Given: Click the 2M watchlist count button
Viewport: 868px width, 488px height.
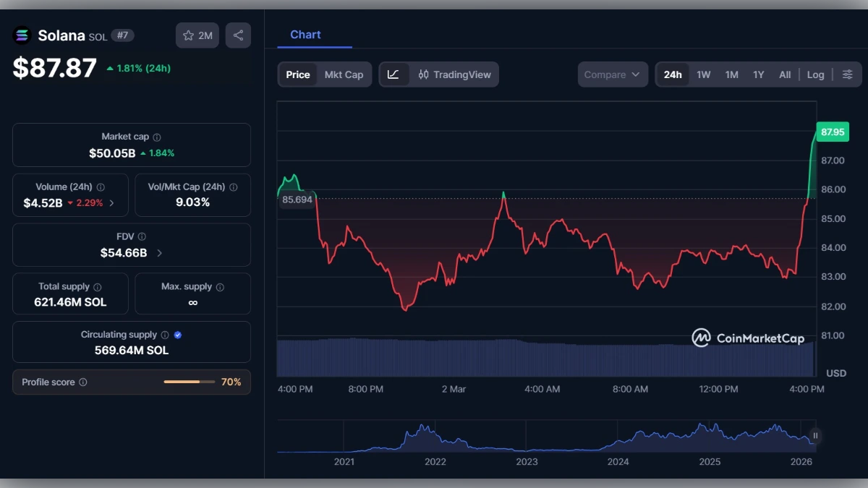Looking at the screenshot, I should (197, 35).
